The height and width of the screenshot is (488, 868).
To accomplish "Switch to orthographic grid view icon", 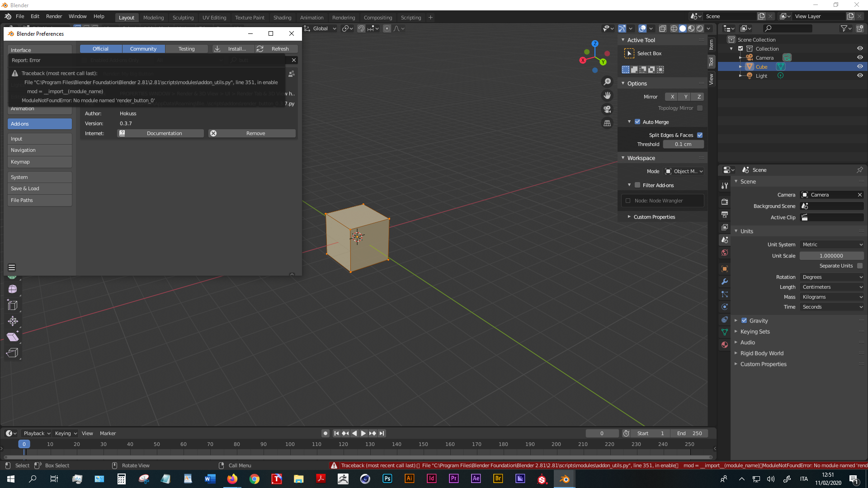I will [x=607, y=123].
